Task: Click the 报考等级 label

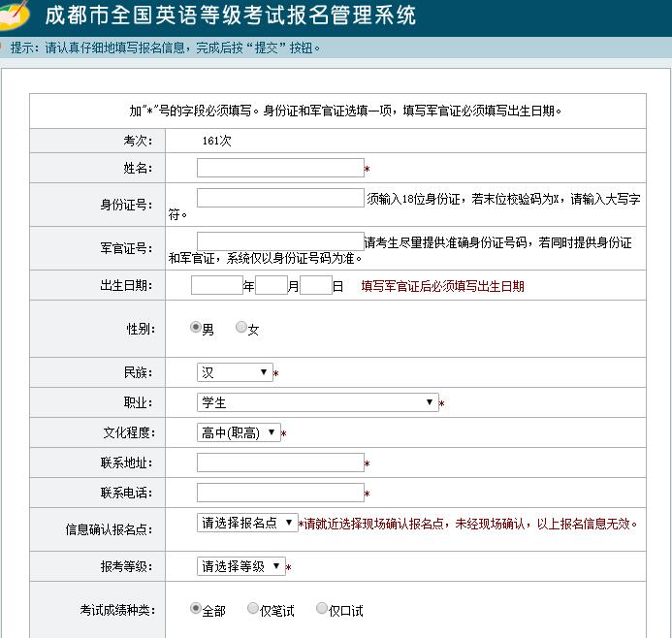Action: [x=126, y=566]
